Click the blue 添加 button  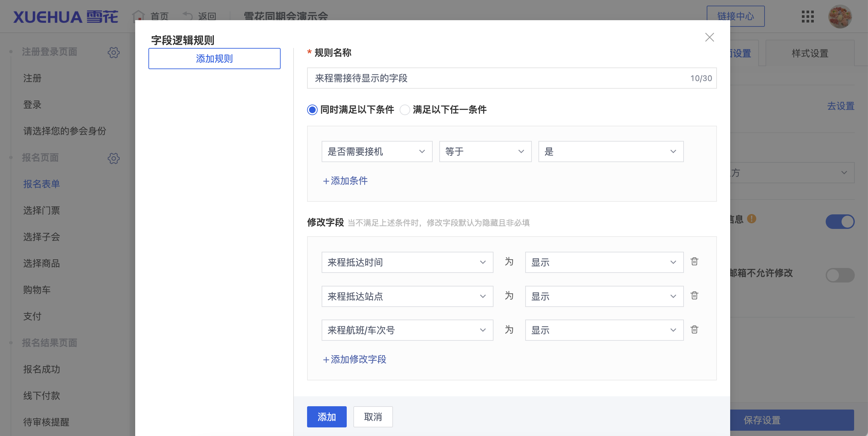[x=327, y=417]
